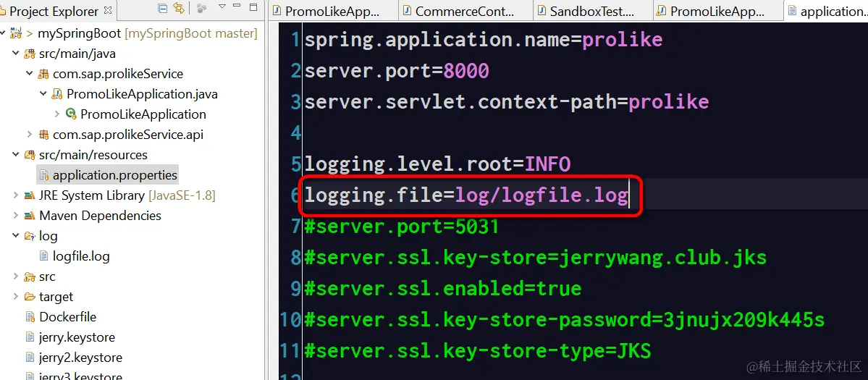Select Dockerfile in the tree

pos(67,317)
